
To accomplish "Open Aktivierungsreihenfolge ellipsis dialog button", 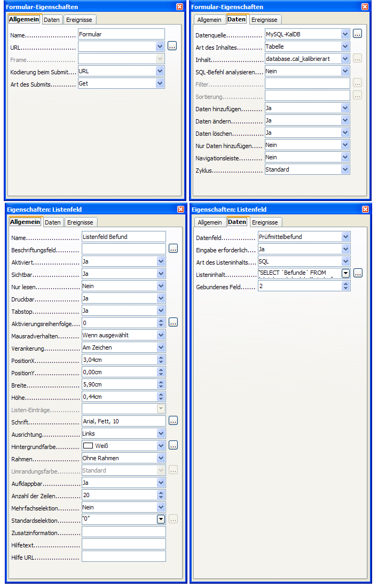I will pos(173,322).
